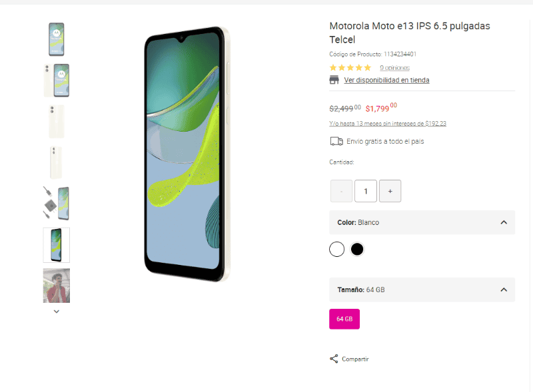Choose the 64 GB size option

(x=344, y=319)
